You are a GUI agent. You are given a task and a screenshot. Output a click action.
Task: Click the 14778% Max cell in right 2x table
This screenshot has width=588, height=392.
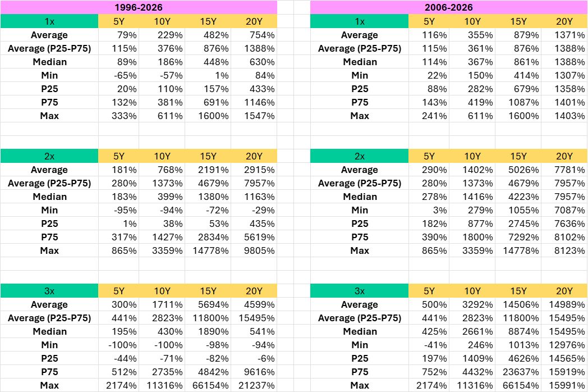coord(518,250)
